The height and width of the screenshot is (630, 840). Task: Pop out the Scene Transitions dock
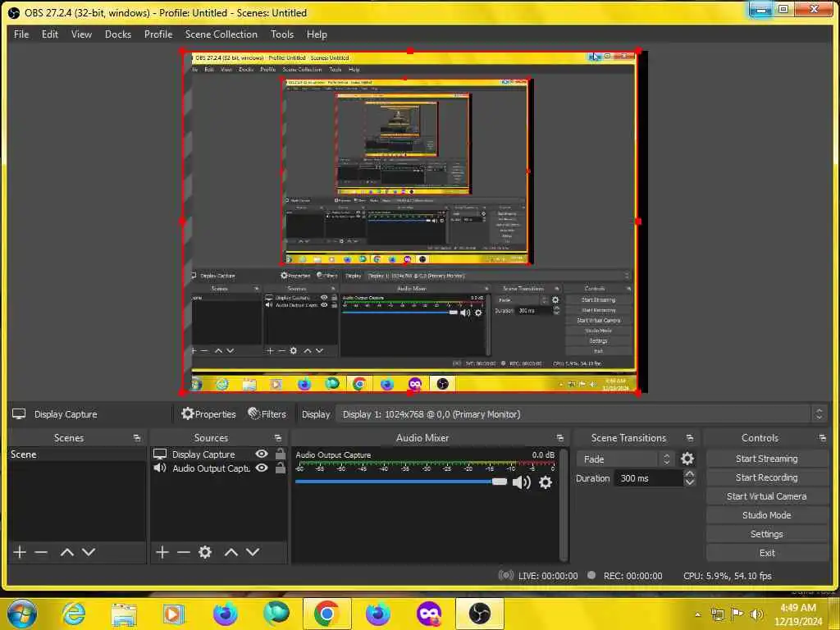pos(689,438)
